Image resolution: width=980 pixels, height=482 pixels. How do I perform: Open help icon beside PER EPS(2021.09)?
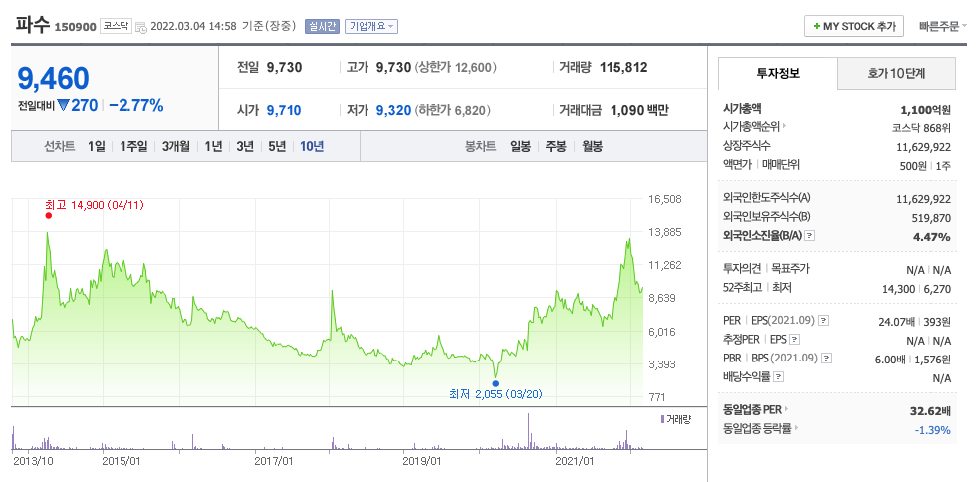pos(823,321)
